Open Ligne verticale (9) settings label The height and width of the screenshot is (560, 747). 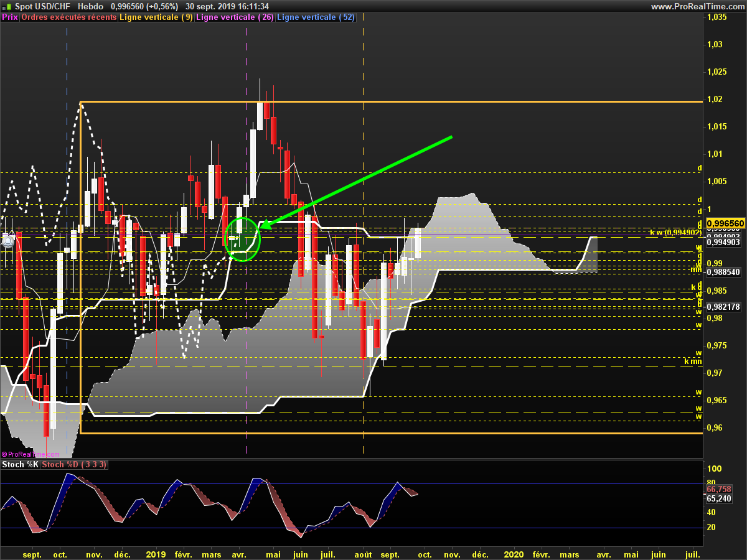pyautogui.click(x=157, y=17)
